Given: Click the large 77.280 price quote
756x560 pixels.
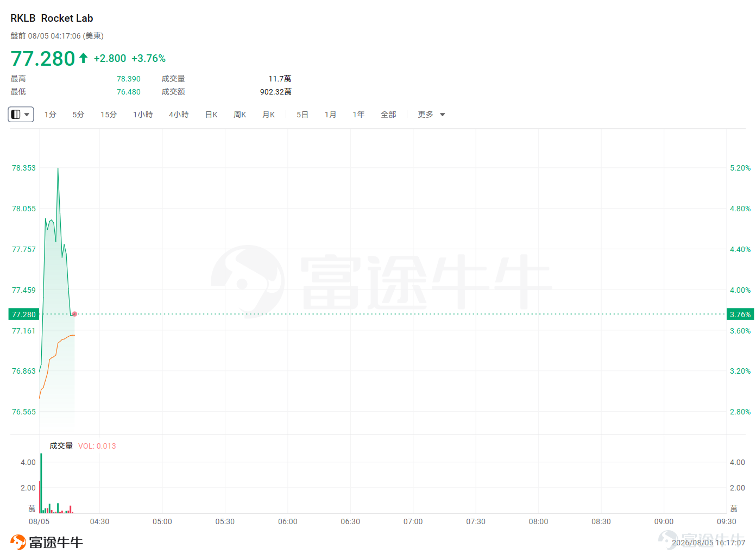Looking at the screenshot, I should pos(43,59).
